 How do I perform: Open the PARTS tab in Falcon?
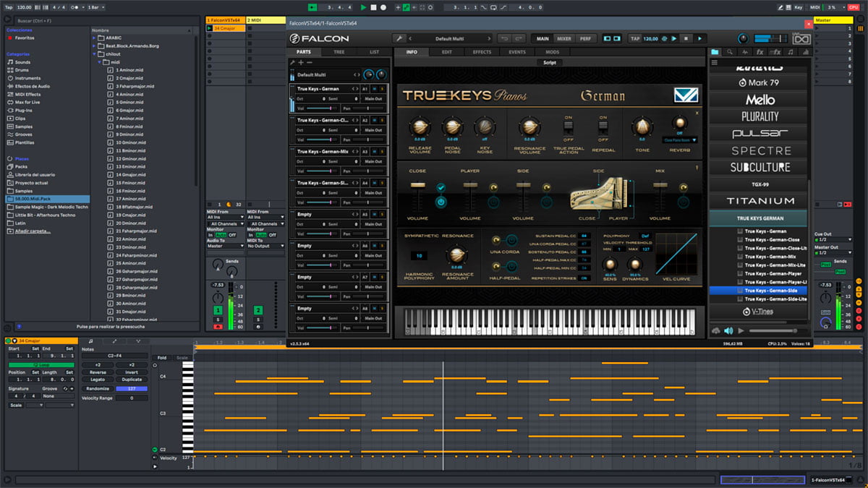tap(305, 52)
